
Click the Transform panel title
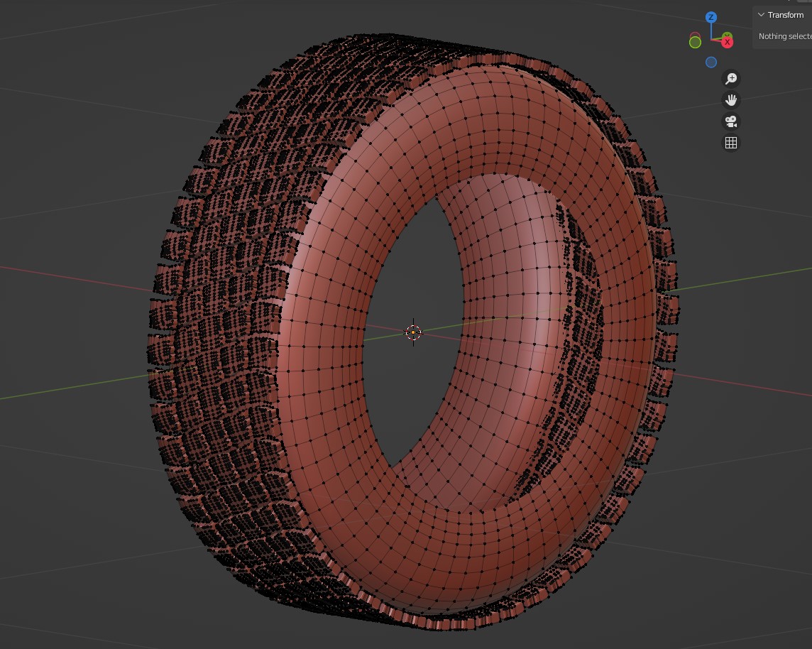(786, 15)
